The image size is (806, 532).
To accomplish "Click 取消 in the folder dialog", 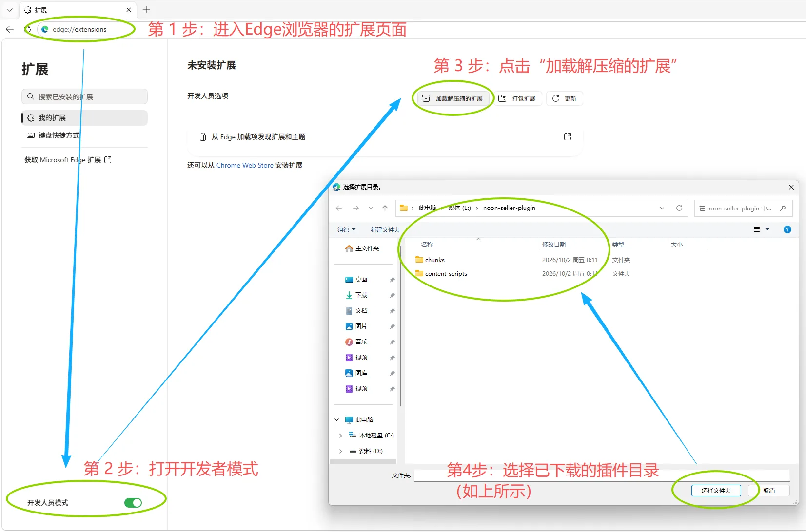I will pyautogui.click(x=769, y=491).
